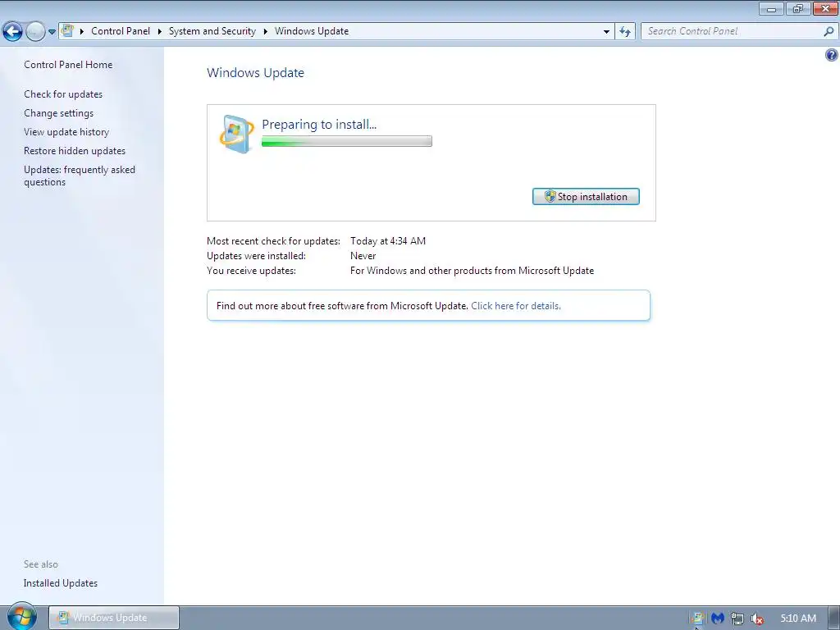Viewport: 840px width, 630px height.
Task: Open Click here for details link
Action: point(516,306)
